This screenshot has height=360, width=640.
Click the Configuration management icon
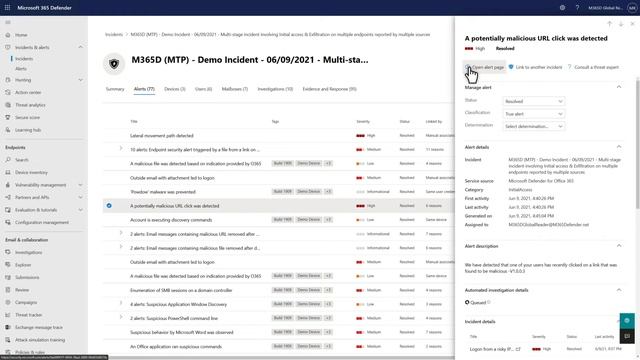pyautogui.click(x=8, y=222)
